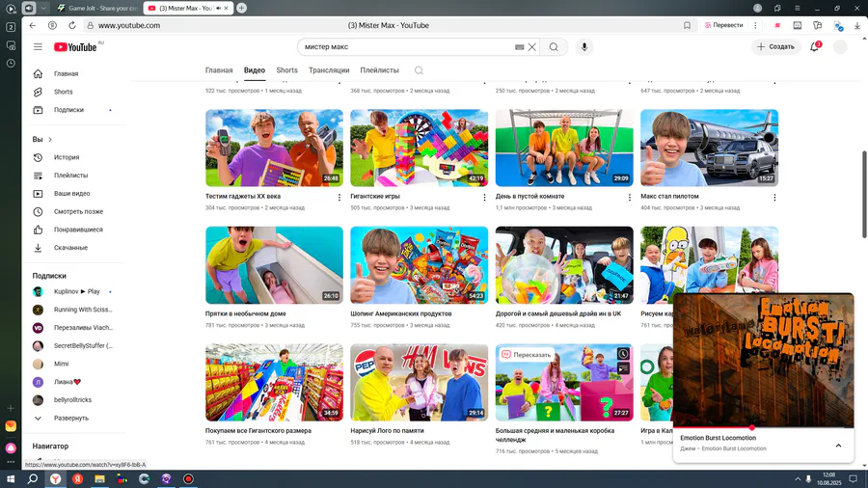Seek the mini player red progress bar
Viewport: 868px width, 488px height.
(764, 427)
